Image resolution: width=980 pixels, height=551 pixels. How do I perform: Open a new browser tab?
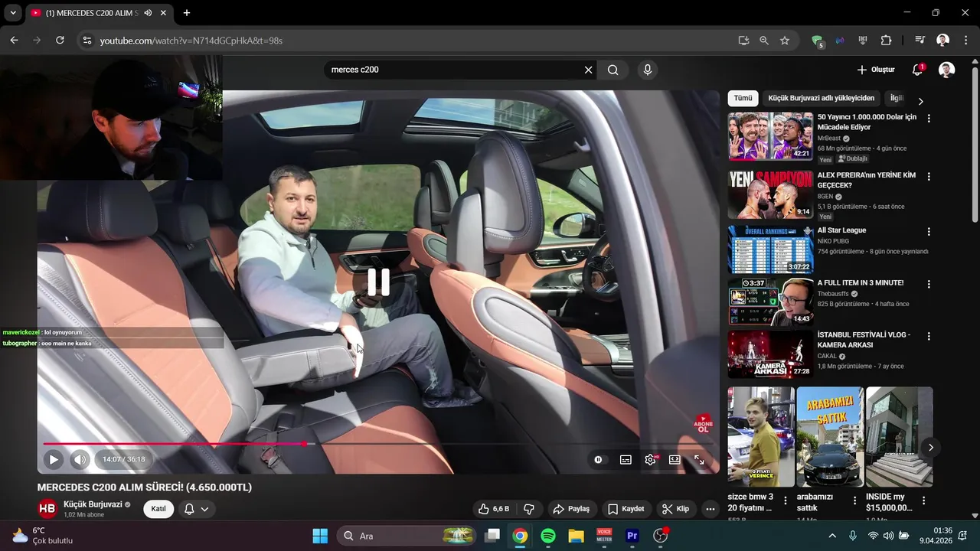(x=186, y=13)
